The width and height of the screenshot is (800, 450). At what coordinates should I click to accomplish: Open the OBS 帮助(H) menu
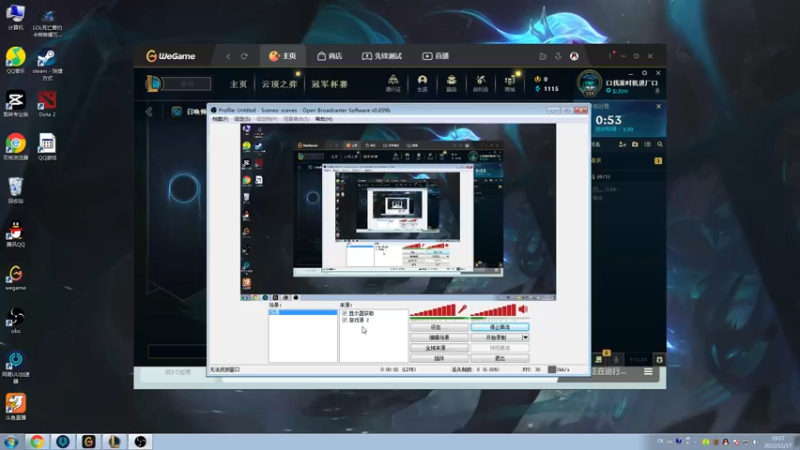[x=323, y=119]
